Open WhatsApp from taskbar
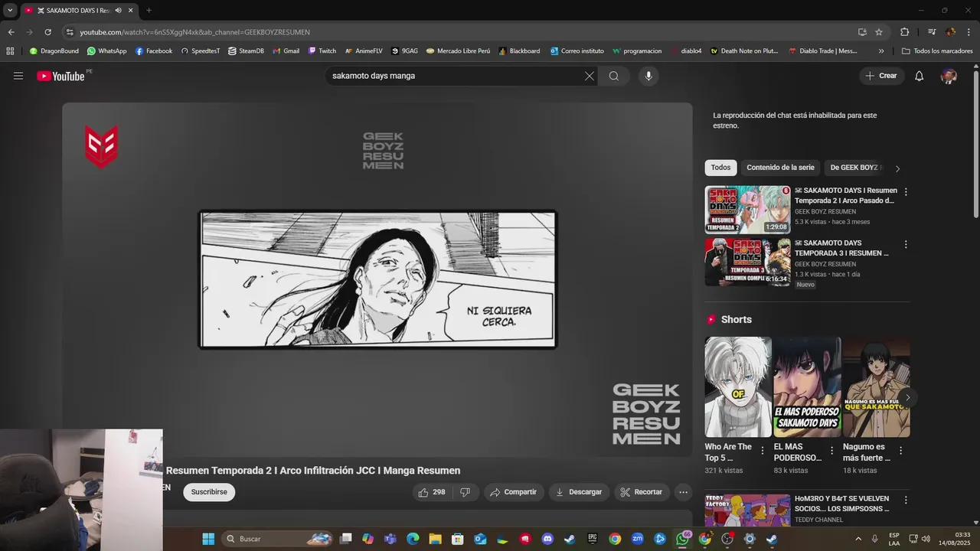 [682, 539]
